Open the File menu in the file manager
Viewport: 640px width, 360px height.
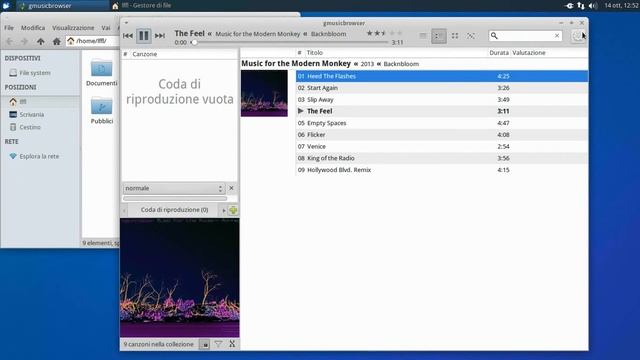point(9,28)
